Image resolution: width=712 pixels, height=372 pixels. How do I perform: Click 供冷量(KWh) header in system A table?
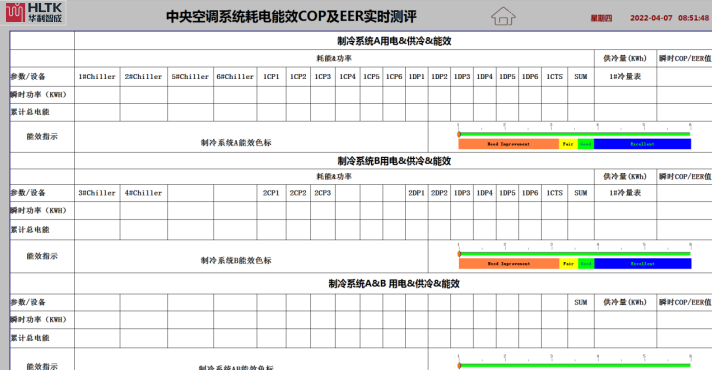pos(625,59)
